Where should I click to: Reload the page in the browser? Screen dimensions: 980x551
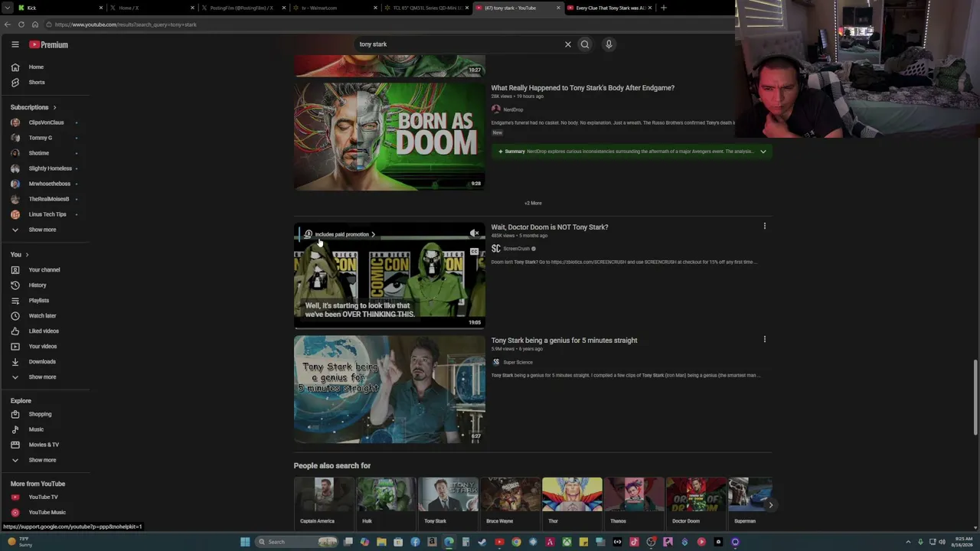click(x=21, y=24)
